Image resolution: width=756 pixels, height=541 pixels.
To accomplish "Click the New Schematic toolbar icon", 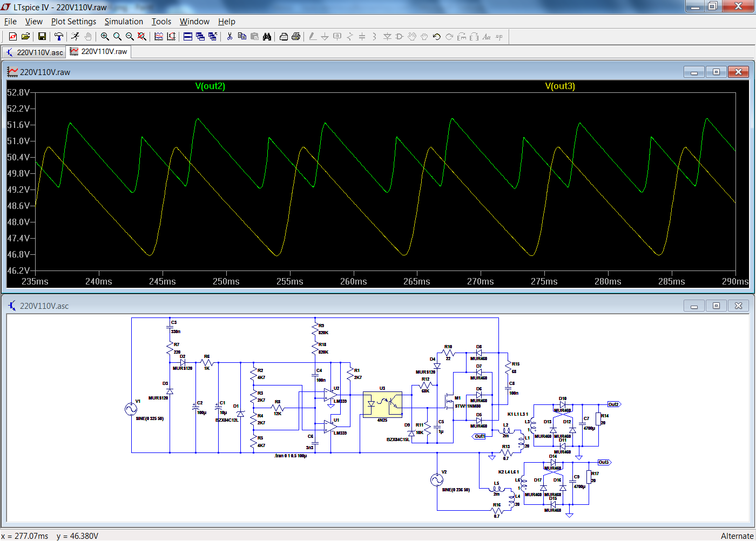I will (x=13, y=37).
